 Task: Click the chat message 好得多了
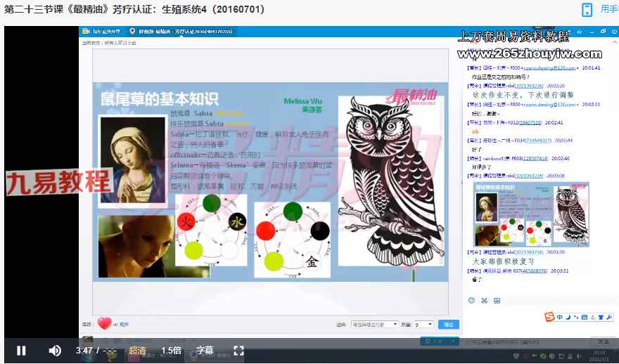point(482,167)
